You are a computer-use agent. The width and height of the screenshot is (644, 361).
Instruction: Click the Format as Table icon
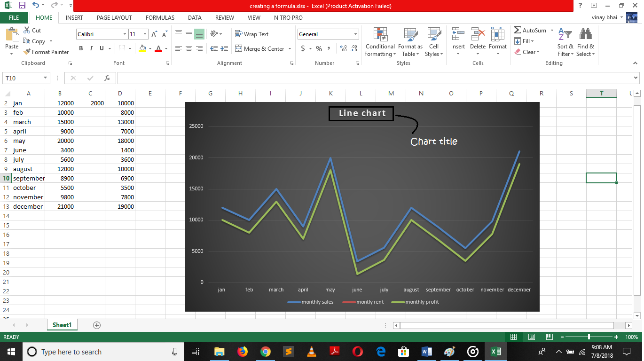click(410, 35)
